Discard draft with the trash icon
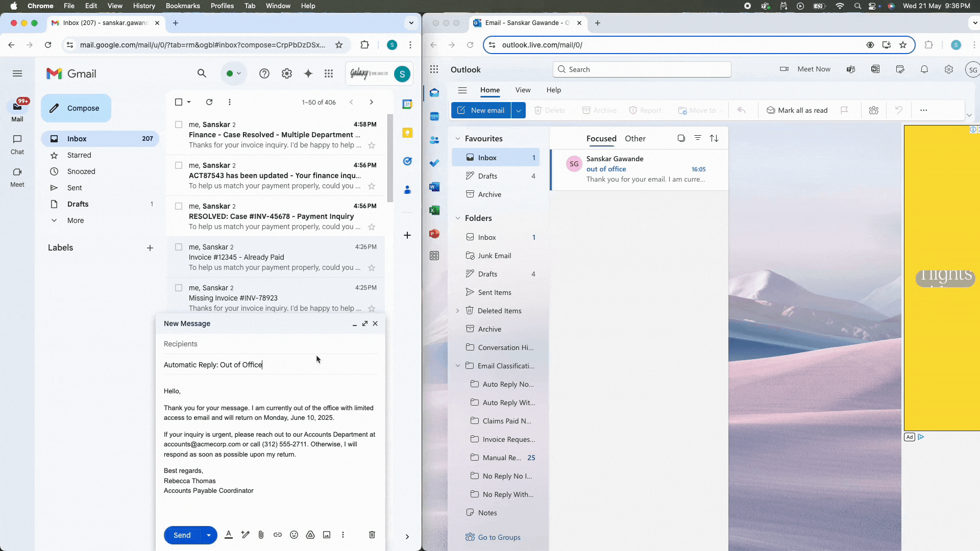980x551 pixels. point(372,535)
